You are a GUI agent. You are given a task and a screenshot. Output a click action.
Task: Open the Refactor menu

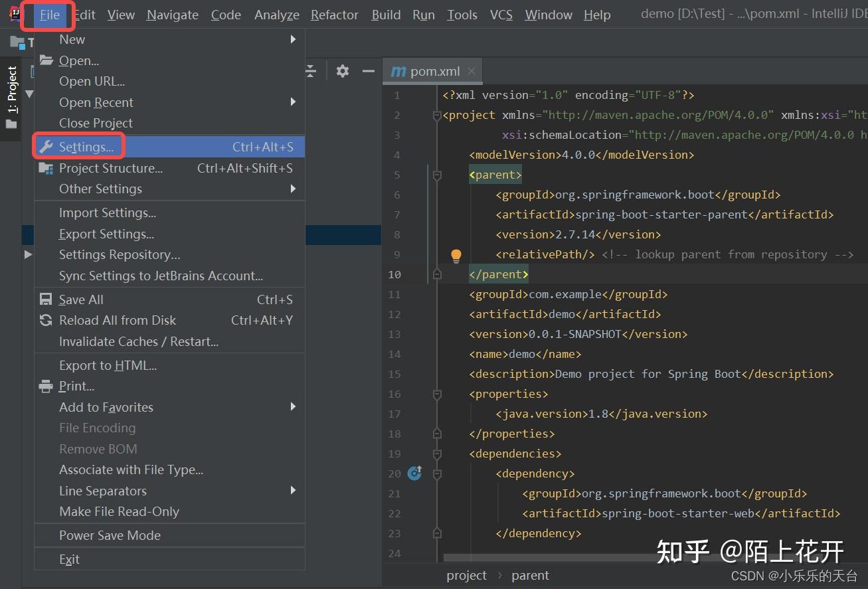click(335, 15)
